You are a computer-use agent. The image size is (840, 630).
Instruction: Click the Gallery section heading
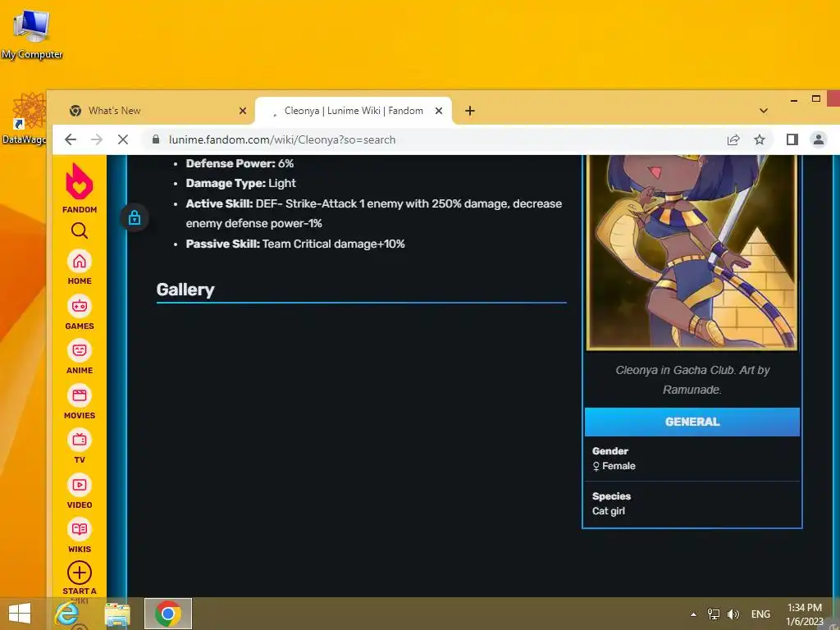[x=185, y=290]
